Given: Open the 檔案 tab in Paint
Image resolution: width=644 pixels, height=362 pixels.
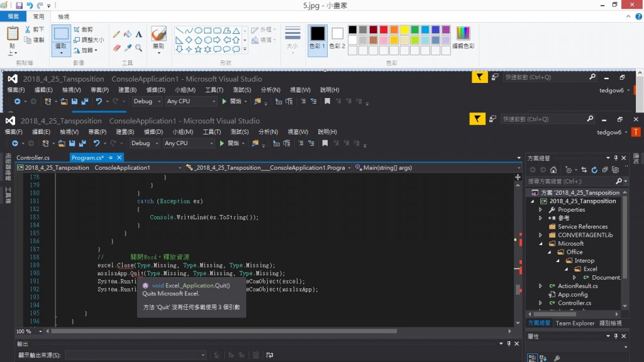Looking at the screenshot, I should coord(13,16).
